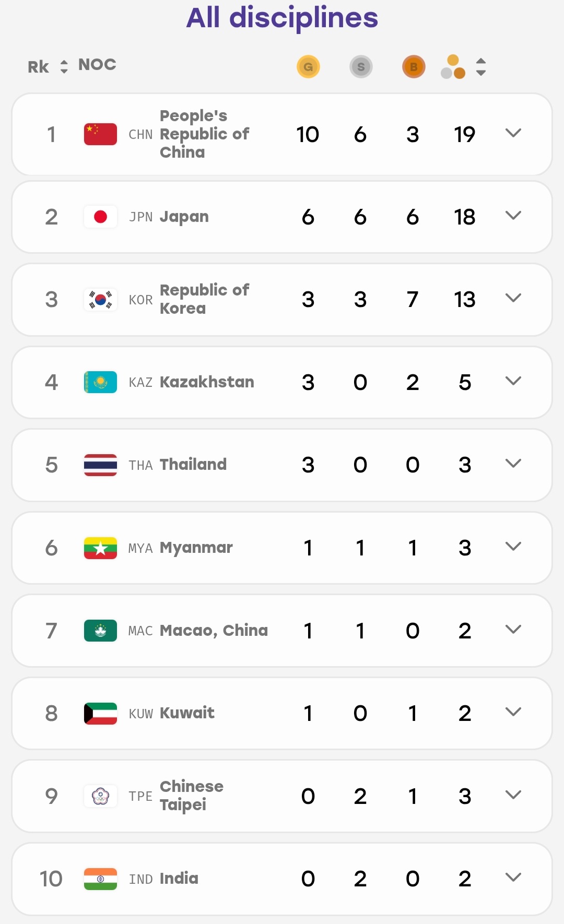Viewport: 564px width, 924px height.
Task: Expand the Macao, China row chevron
Action: click(513, 630)
